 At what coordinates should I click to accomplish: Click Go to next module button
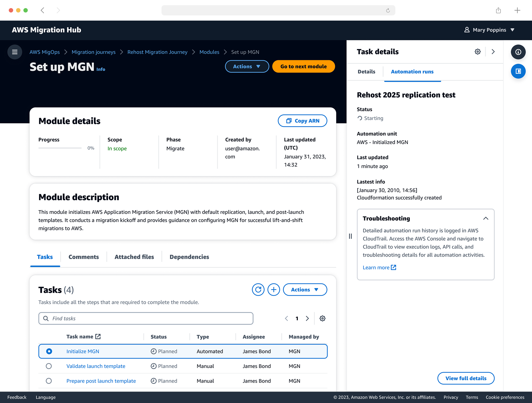point(304,67)
